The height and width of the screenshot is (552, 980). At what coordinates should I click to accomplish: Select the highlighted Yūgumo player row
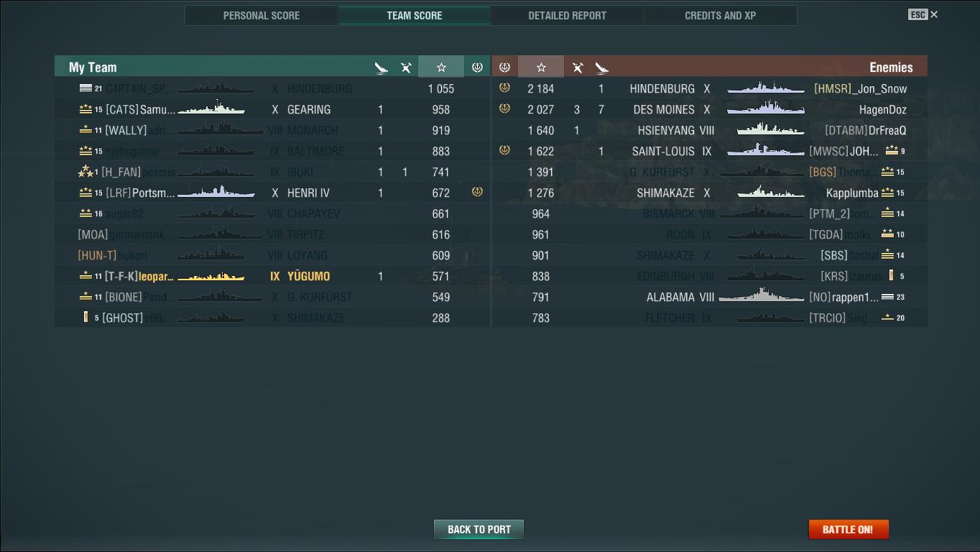click(272, 276)
